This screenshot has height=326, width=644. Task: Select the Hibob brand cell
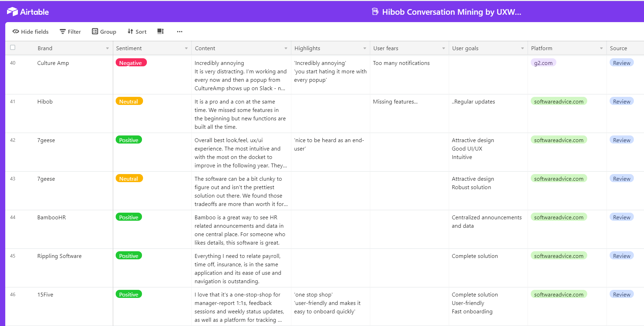(73, 113)
